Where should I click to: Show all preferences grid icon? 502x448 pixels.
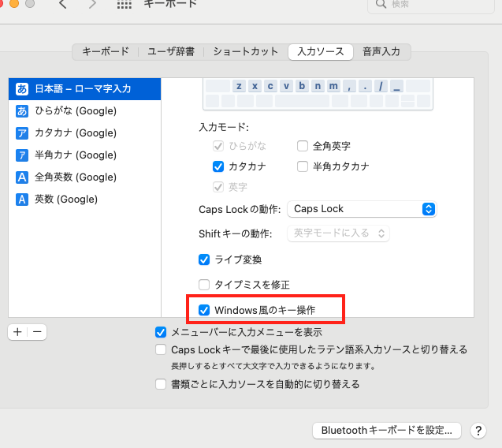[125, 4]
